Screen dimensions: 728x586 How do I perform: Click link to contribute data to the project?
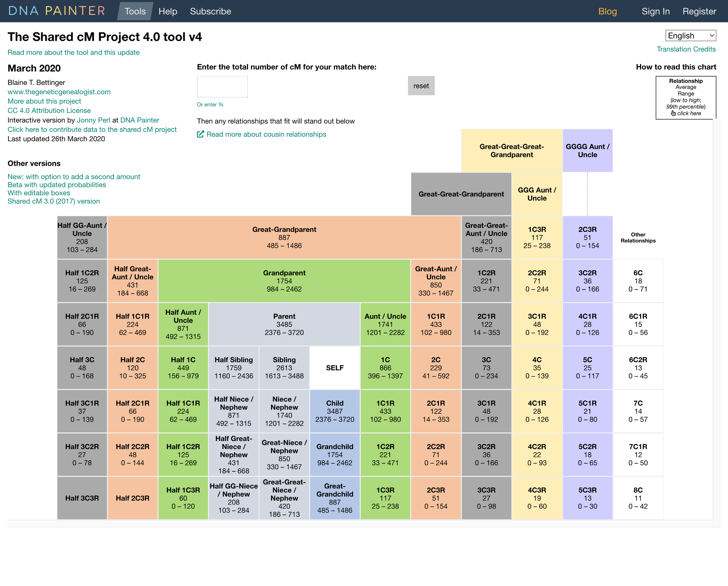(92, 129)
